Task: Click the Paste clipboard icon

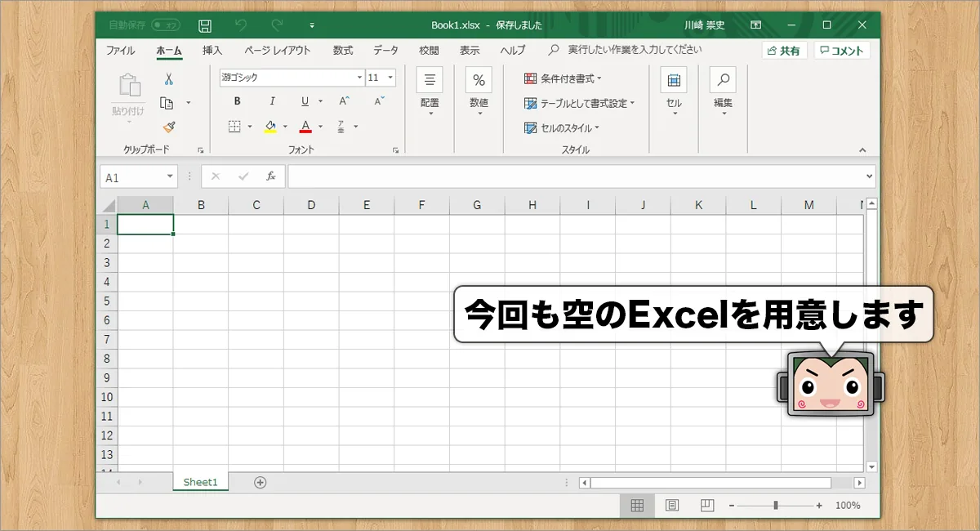Action: tap(129, 87)
